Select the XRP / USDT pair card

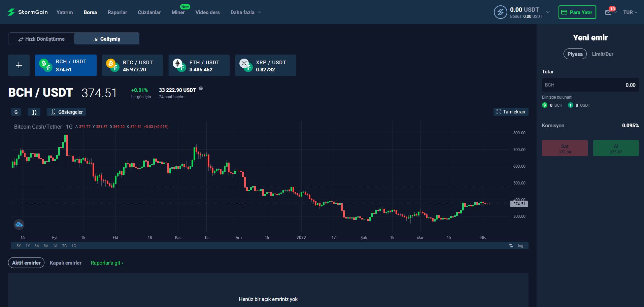(266, 65)
